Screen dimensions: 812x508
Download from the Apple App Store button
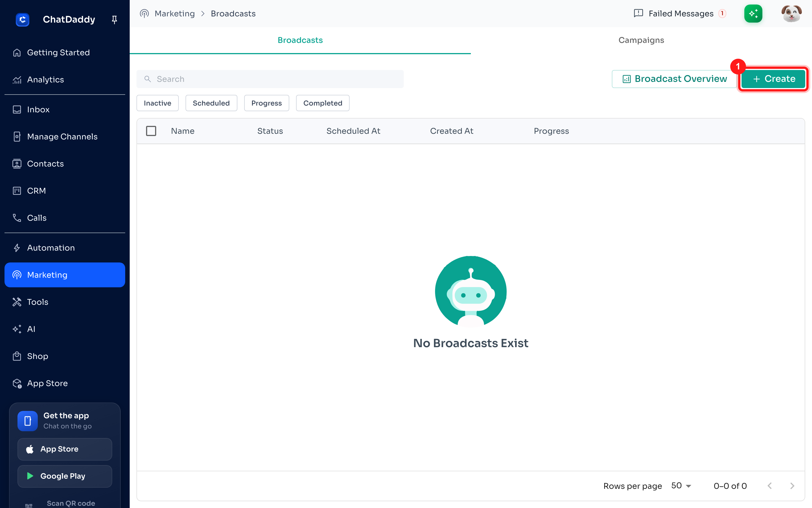click(x=65, y=449)
